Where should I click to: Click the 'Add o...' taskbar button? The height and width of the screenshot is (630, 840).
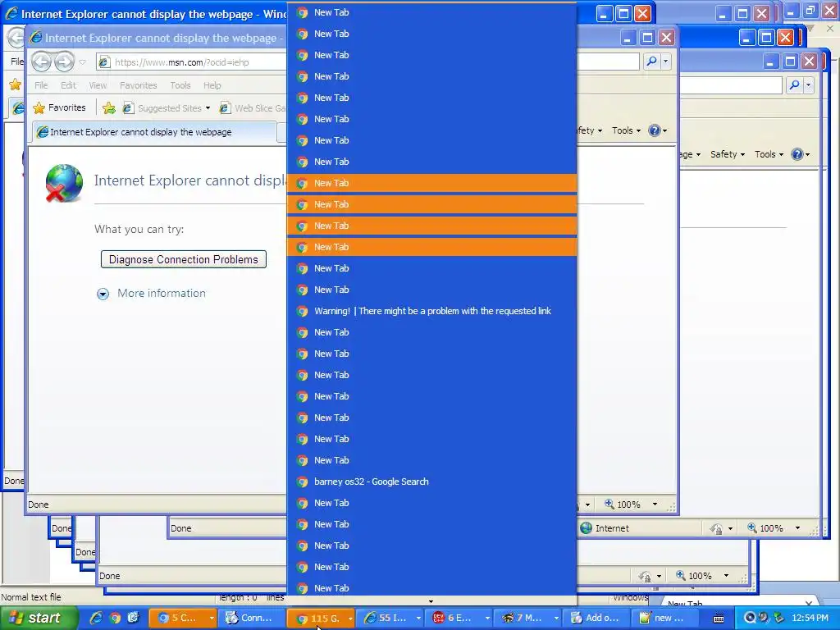coord(596,618)
